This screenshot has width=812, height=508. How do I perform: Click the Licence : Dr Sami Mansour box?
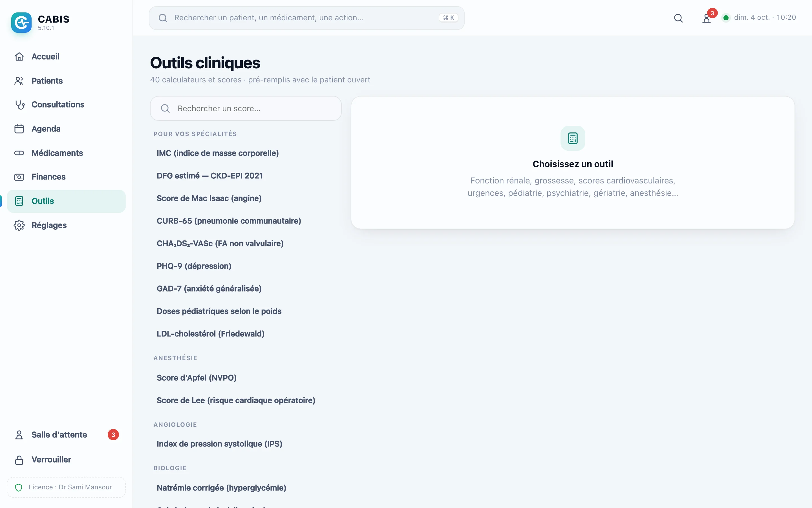point(66,487)
